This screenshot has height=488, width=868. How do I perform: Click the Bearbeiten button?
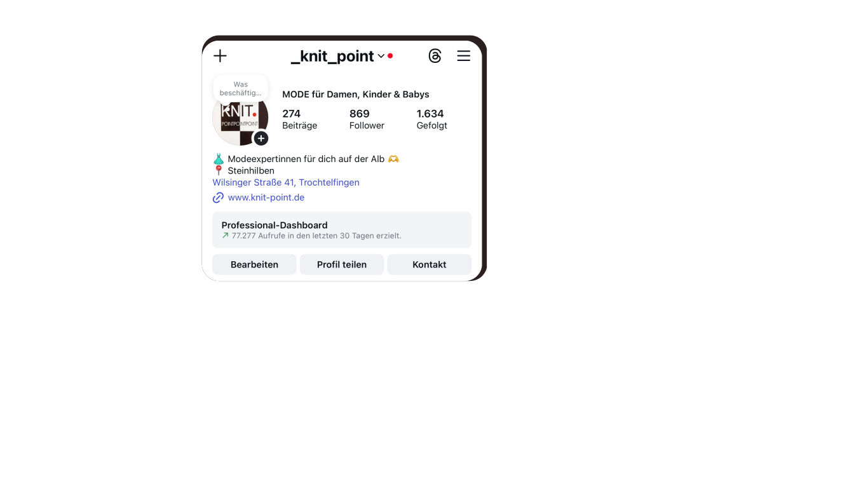[254, 264]
